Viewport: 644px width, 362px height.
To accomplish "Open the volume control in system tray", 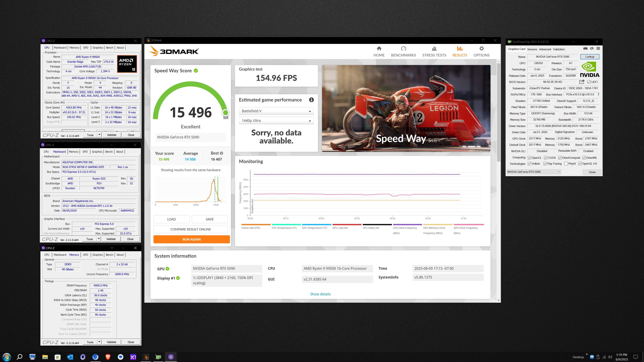I will coord(610,357).
